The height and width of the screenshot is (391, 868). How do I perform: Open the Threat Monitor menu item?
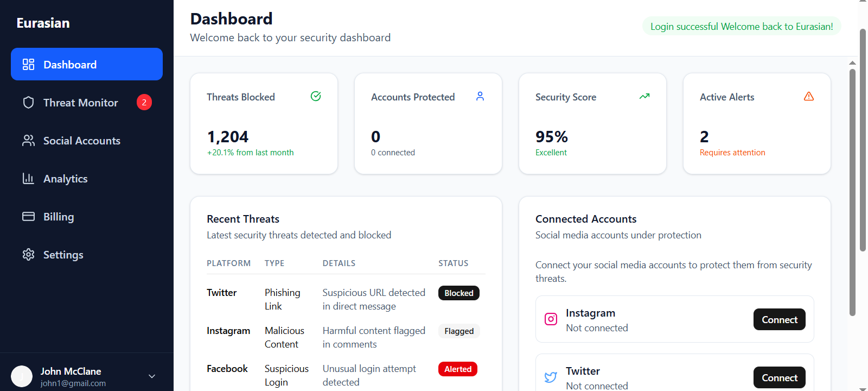tap(80, 103)
